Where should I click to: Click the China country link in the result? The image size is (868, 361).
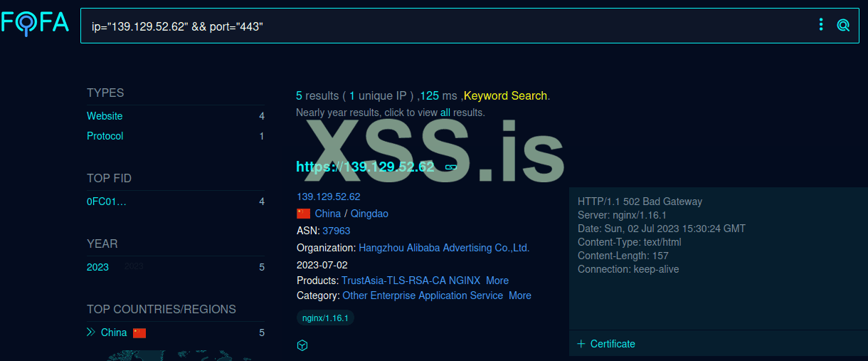pyautogui.click(x=328, y=214)
